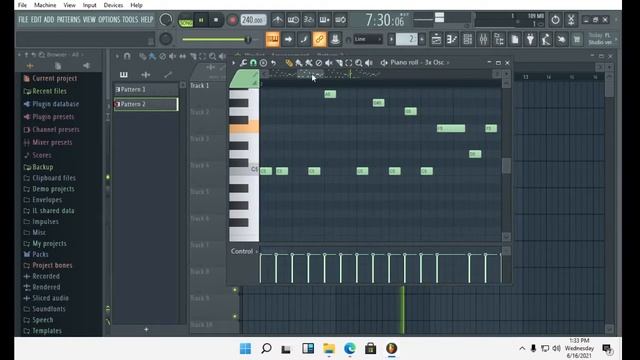640x360 pixels.
Task: Click the step-edit arrow icon
Action: 288,39
